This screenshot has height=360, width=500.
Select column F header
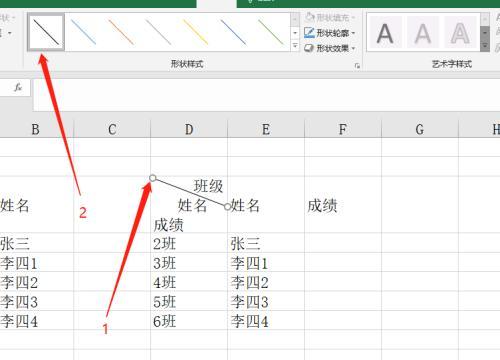343,129
